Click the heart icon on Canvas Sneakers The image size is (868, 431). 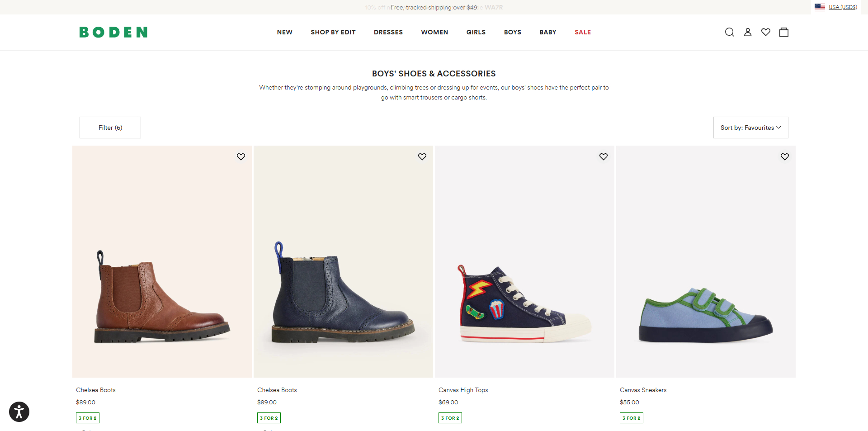784,157
